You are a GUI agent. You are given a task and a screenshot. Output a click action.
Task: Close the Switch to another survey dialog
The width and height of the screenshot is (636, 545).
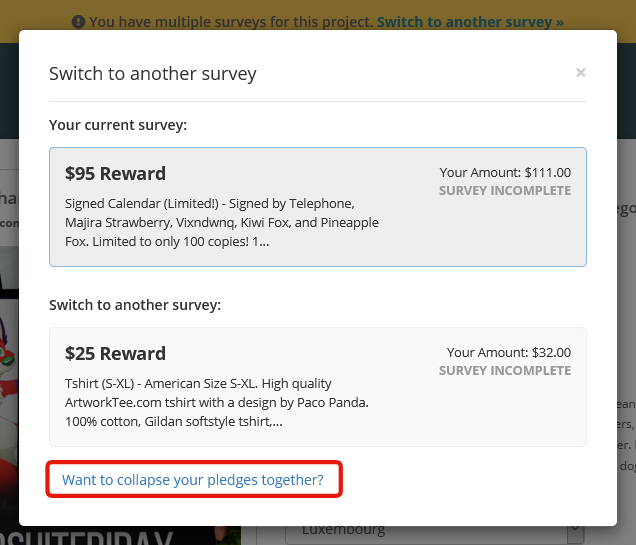click(580, 73)
